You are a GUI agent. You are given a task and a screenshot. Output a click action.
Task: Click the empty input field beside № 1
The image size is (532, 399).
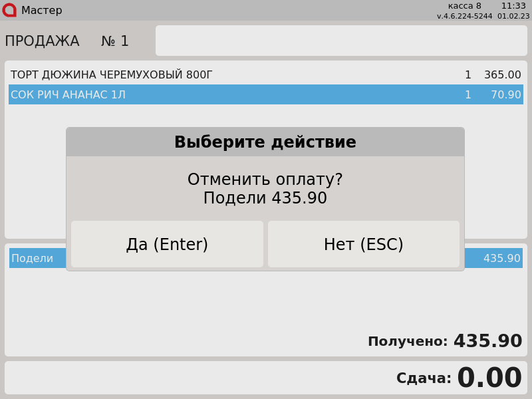340,41
